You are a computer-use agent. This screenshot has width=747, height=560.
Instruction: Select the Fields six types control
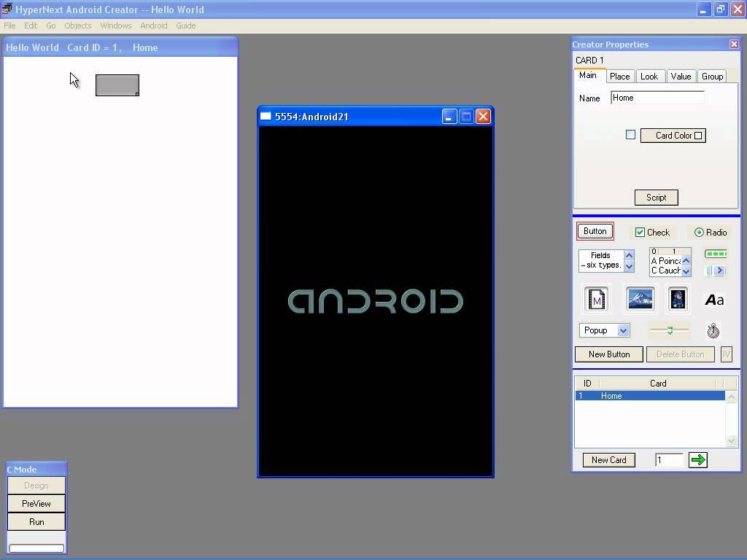pos(606,261)
